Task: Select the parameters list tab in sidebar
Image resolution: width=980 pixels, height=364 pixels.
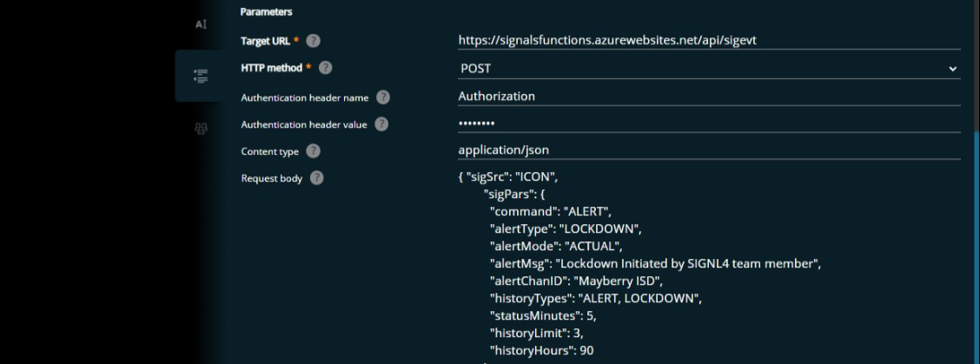Action: (x=202, y=76)
